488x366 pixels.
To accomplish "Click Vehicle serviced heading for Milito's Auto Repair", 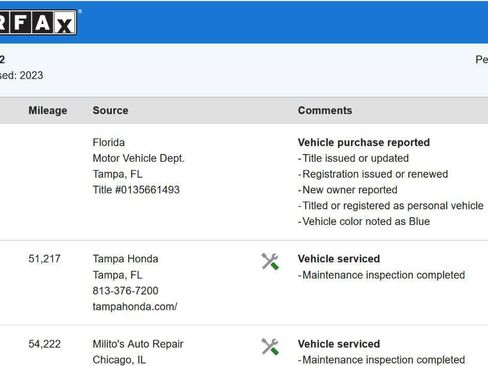I will (x=339, y=344).
